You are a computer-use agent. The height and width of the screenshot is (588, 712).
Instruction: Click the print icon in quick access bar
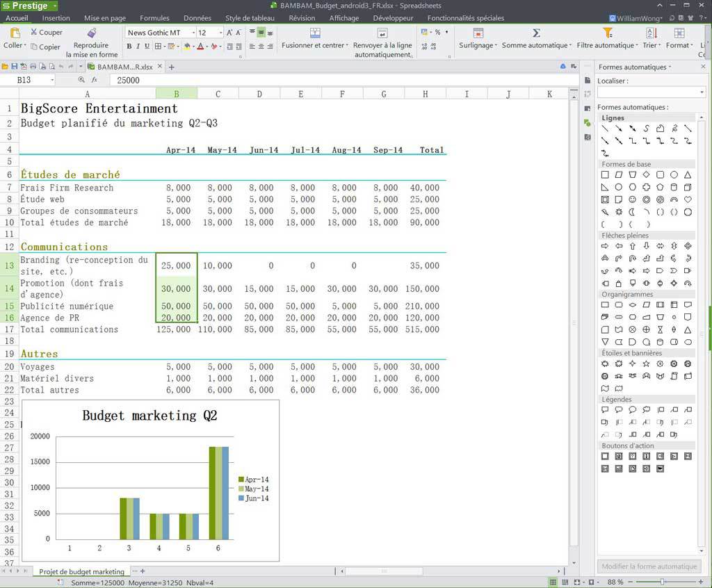tap(33, 67)
